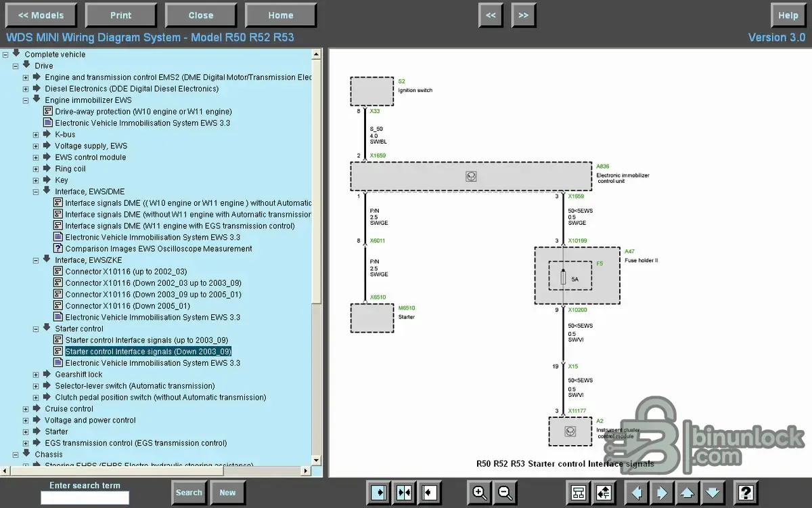Expand EWS control module node
Screen dimensions: 812x508
click(36, 157)
